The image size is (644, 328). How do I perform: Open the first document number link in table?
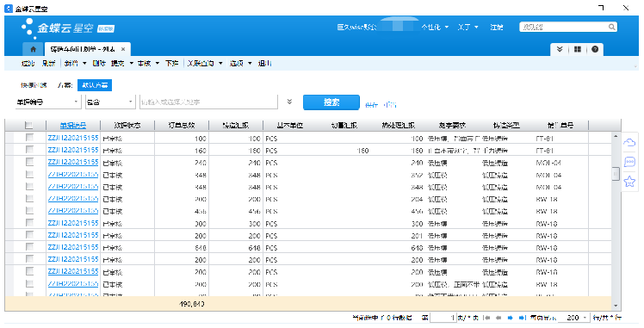[x=73, y=138]
